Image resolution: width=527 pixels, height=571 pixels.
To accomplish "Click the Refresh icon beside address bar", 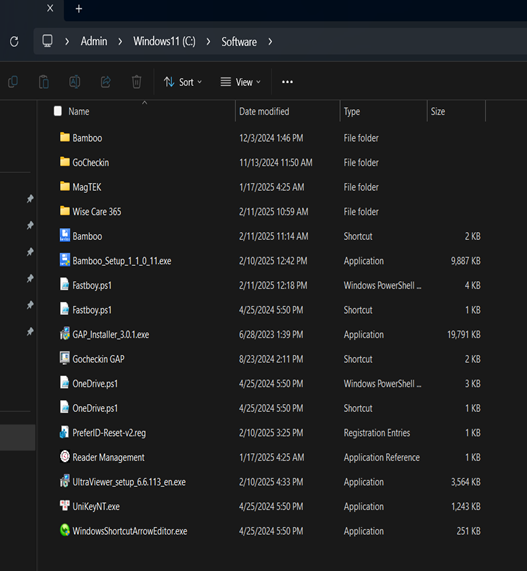I will (x=14, y=42).
